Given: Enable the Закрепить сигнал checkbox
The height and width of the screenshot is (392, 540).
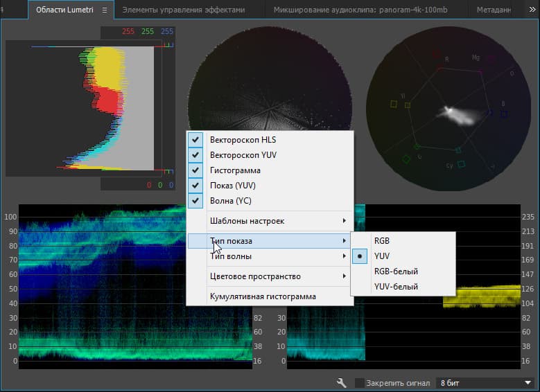Looking at the screenshot, I should click(x=359, y=383).
